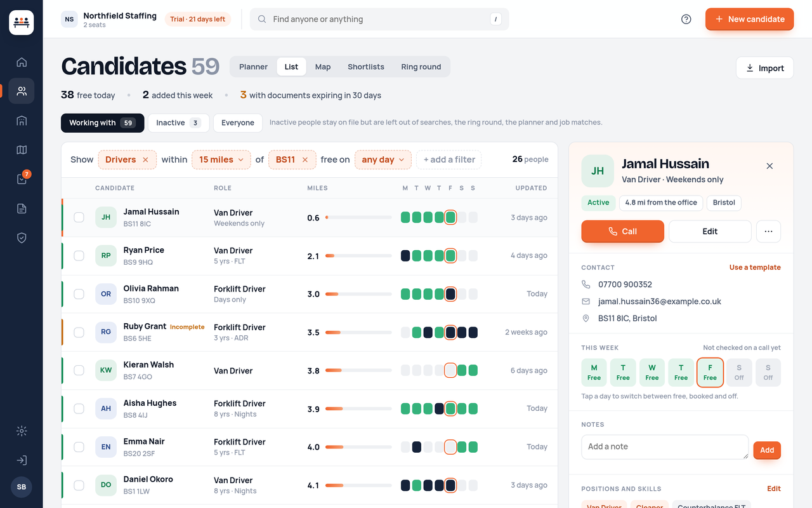Open the map icon in the sidebar
This screenshot has height=508, width=812.
pos(22,150)
